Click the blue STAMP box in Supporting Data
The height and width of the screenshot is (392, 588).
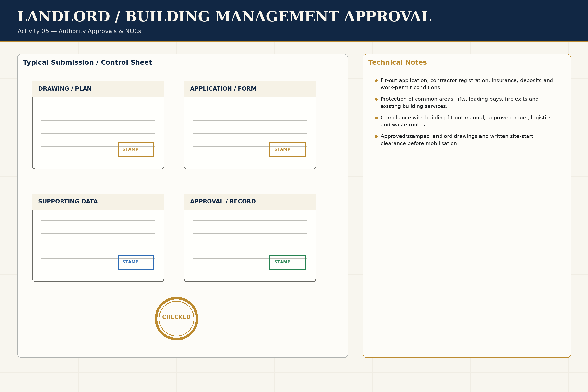click(136, 262)
